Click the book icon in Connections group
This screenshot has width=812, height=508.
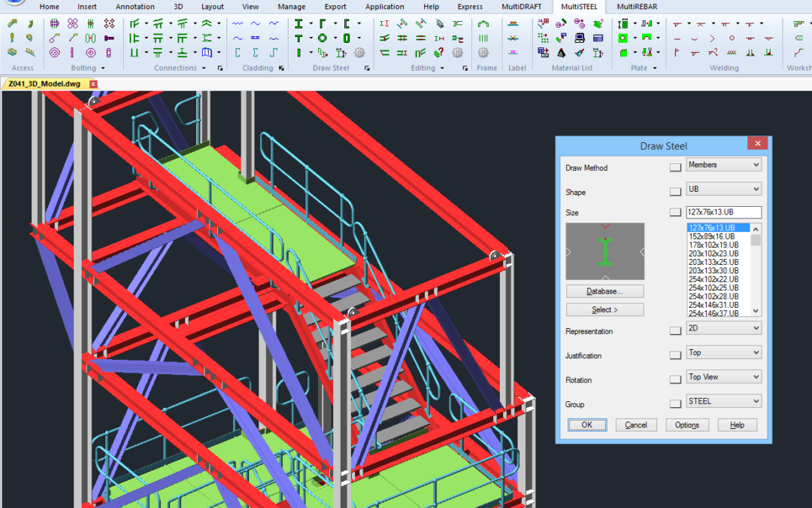click(208, 53)
